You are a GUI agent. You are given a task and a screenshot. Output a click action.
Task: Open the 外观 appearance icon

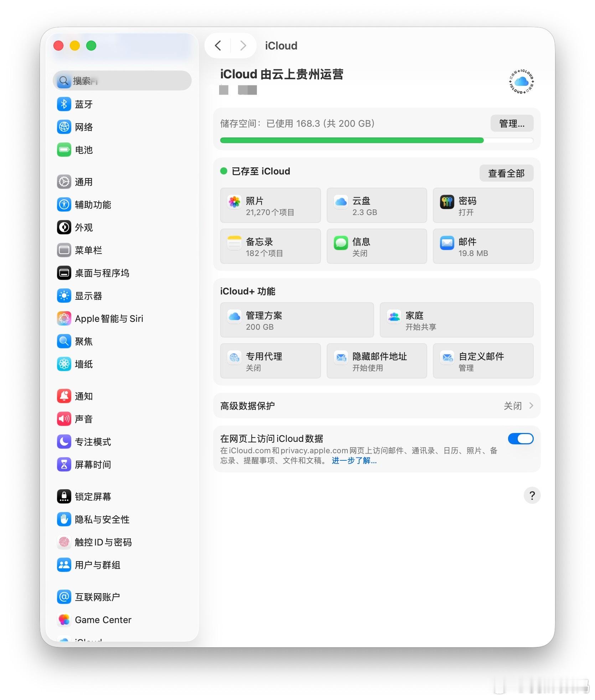tap(64, 227)
